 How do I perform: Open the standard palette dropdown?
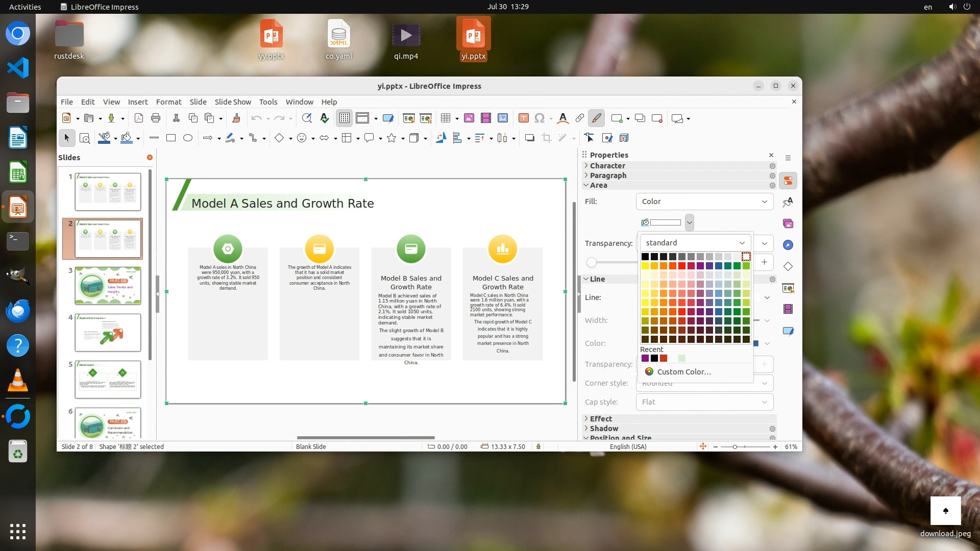point(695,243)
